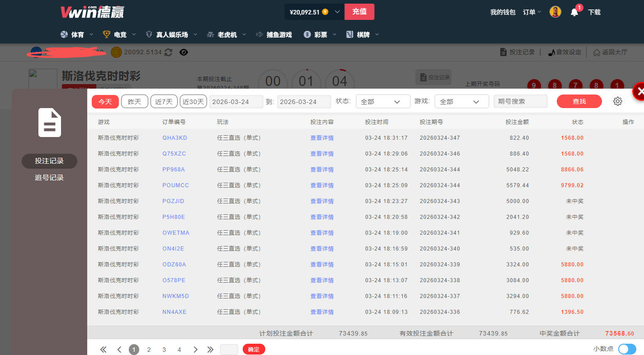Click the balance refresh arrows icon
This screenshot has width=644, height=355.
(168, 52)
